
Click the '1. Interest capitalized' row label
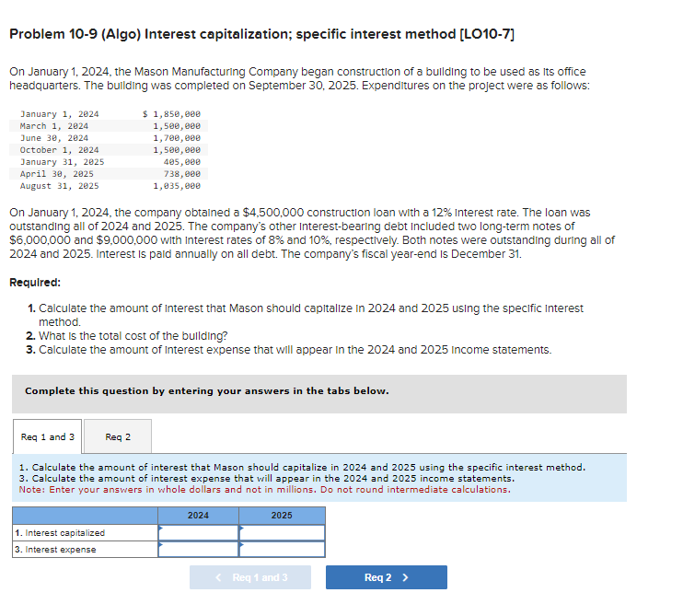[60, 533]
